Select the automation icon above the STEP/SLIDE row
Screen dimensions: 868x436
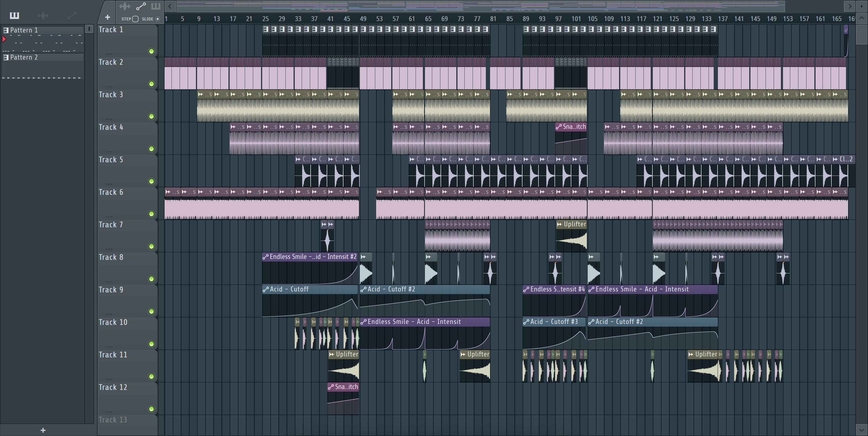[141, 6]
